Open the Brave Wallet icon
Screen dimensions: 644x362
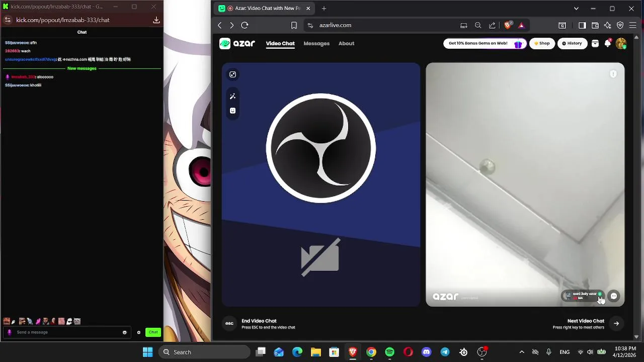[595, 25]
